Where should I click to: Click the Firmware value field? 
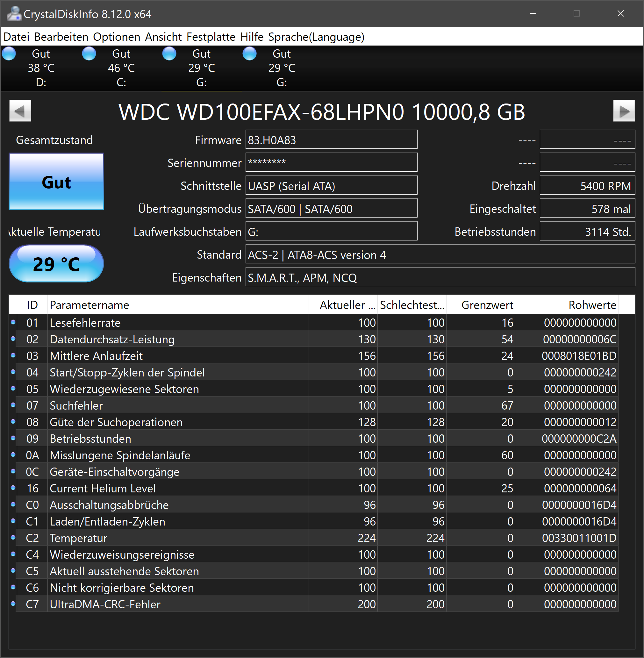point(331,140)
